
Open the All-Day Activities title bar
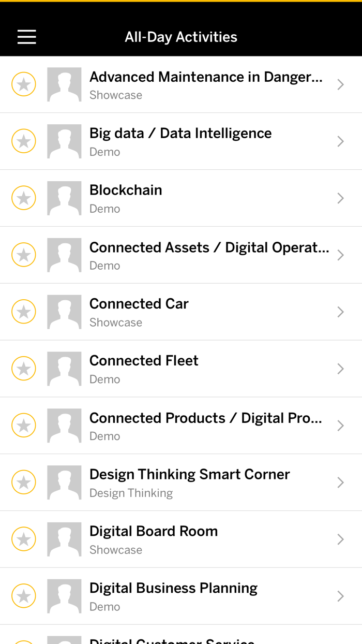pyautogui.click(x=181, y=37)
